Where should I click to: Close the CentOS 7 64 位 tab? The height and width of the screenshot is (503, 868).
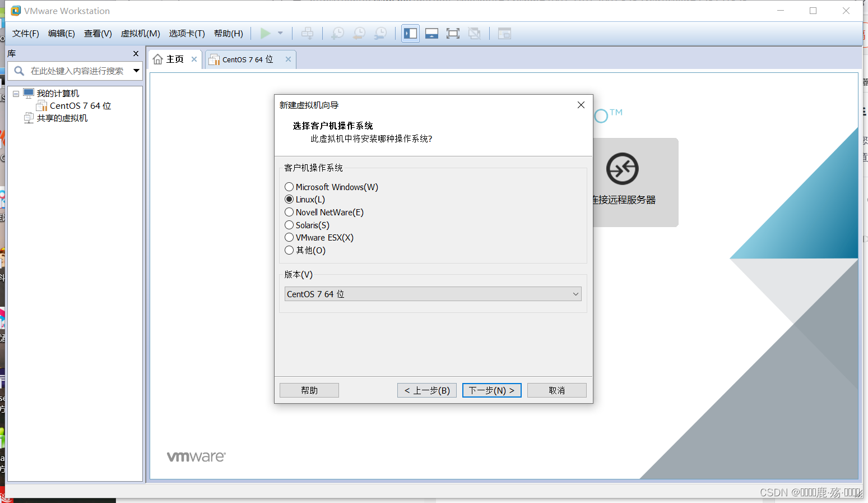click(288, 59)
